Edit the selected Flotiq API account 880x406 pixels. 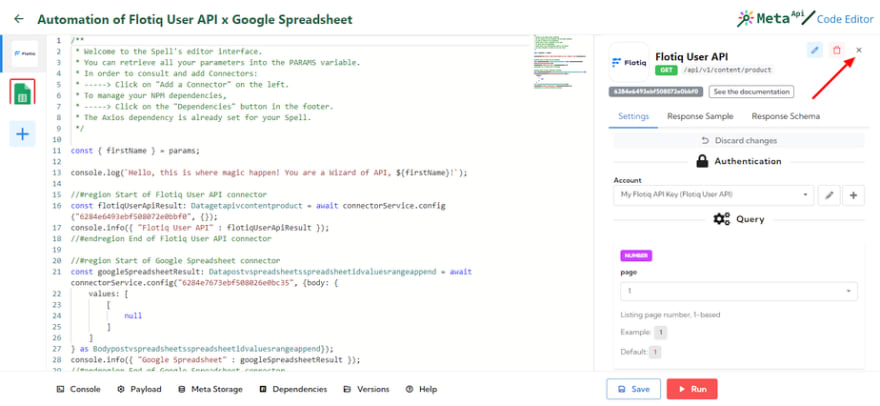coord(829,195)
